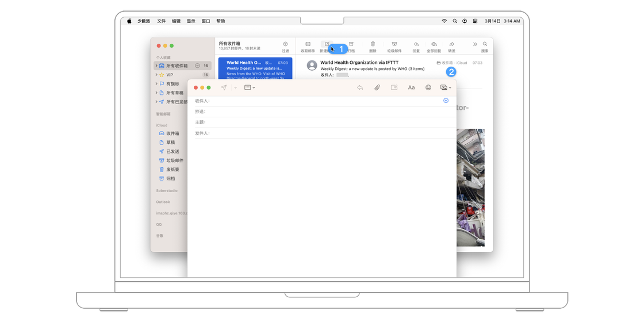Screen dimensions: 644x322
Task: Click the 删除 trash icon in the toolbar
Action: click(373, 44)
